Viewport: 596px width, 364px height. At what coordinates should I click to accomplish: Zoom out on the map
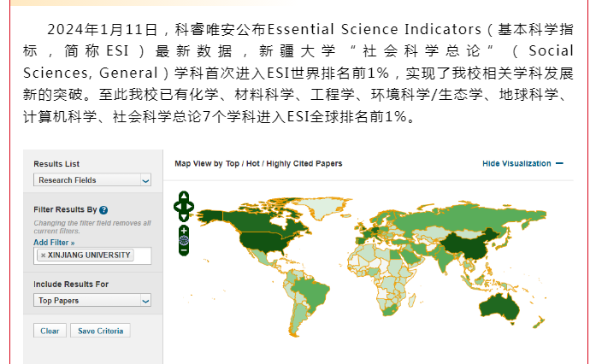point(184,250)
